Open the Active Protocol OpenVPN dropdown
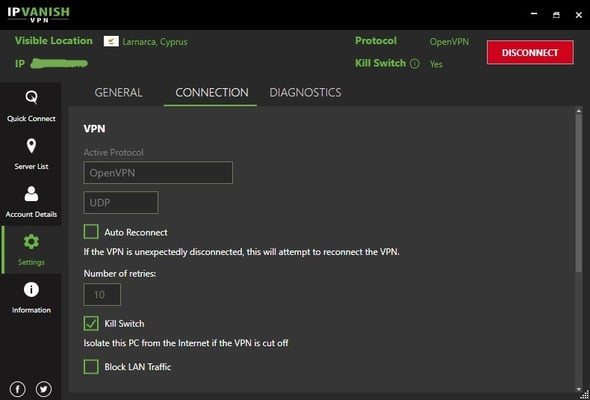Image resolution: width=590 pixels, height=400 pixels. coord(158,173)
